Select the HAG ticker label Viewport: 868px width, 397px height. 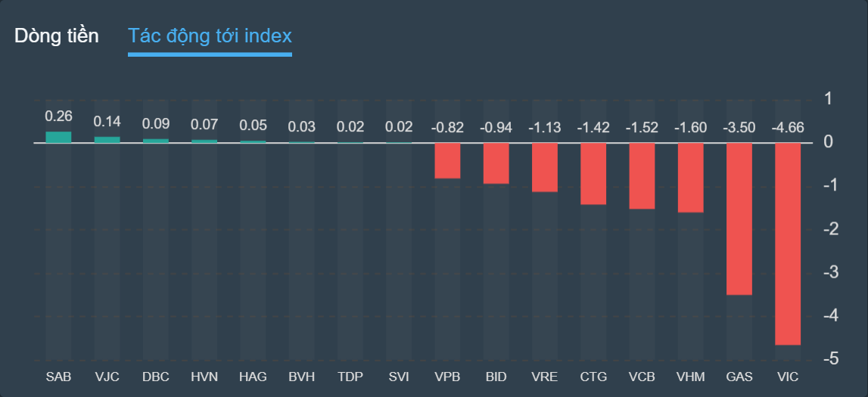click(x=253, y=377)
